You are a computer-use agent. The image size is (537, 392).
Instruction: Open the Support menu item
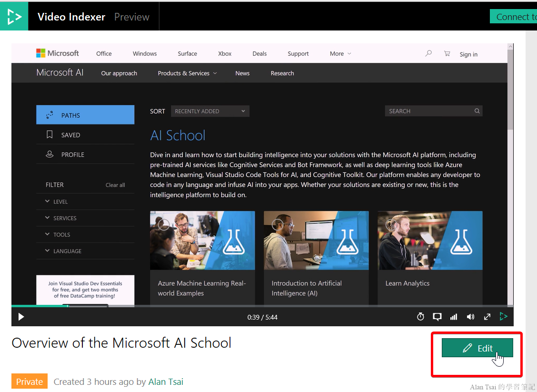point(298,53)
